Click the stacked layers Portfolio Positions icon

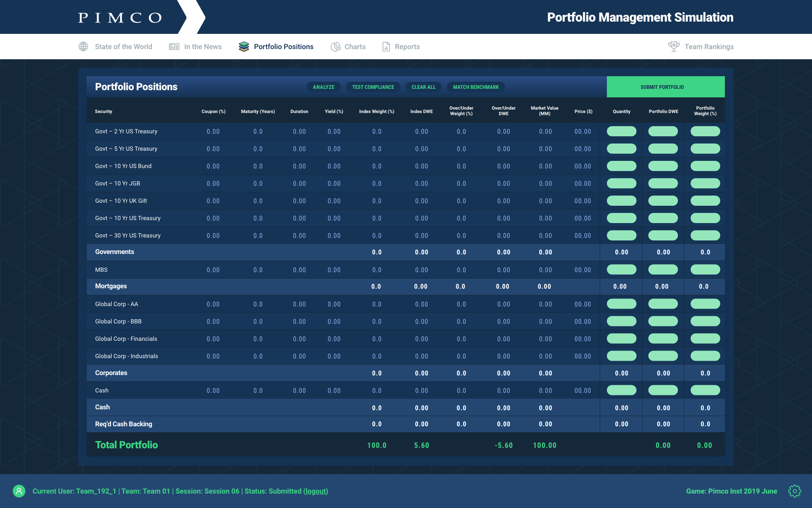click(244, 47)
